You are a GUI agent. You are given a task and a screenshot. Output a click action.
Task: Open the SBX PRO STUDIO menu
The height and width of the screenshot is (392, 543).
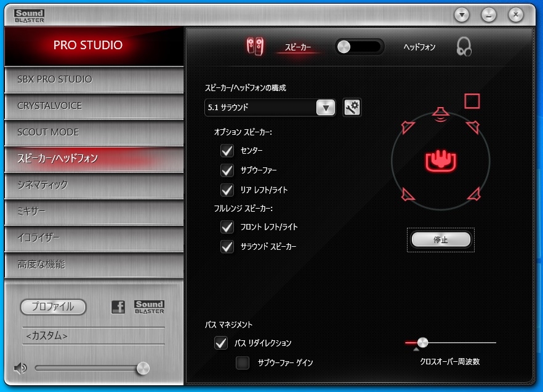(x=94, y=79)
